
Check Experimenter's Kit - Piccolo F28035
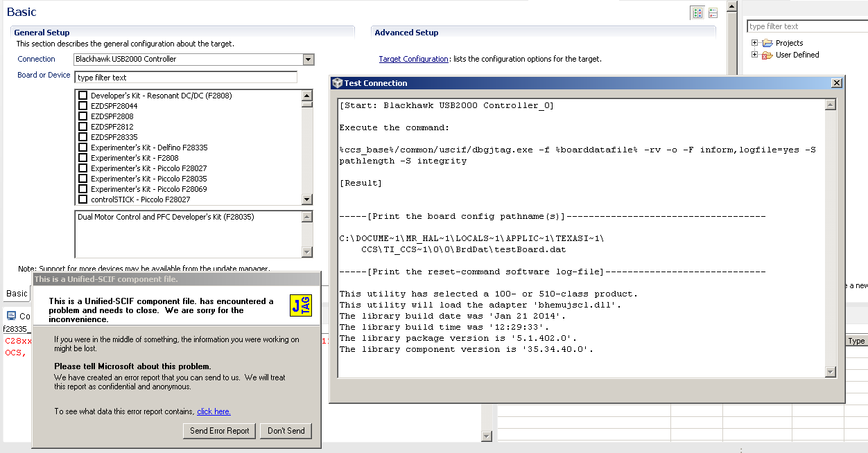pos(83,179)
